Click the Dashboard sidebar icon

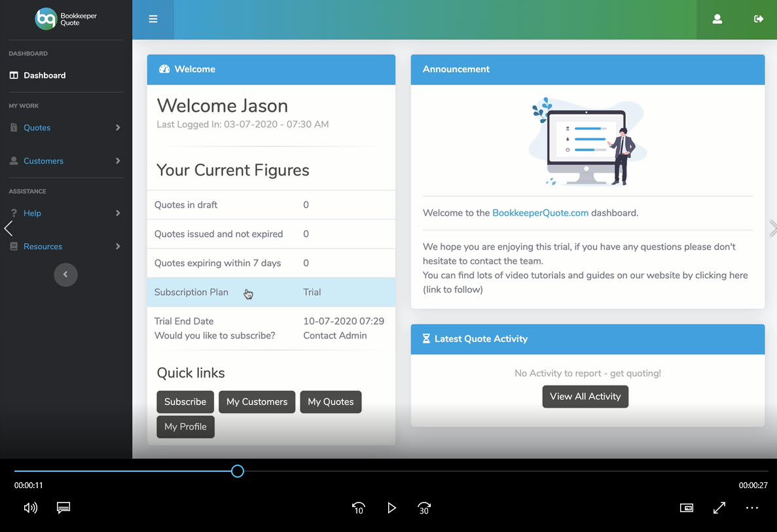coord(14,75)
